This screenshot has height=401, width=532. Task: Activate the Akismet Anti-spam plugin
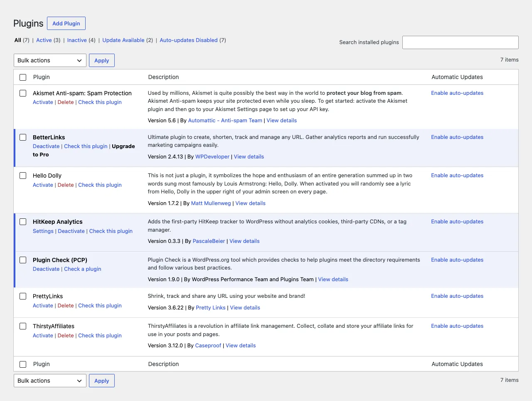43,102
